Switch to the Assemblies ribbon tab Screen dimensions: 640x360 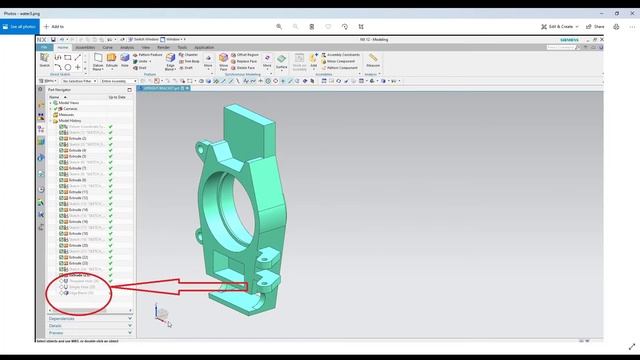click(x=85, y=47)
